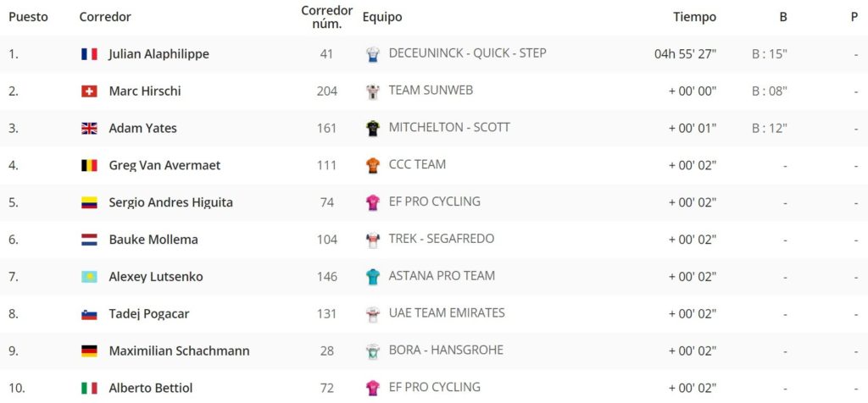Select the TREK - SEGAFREDO team name
This screenshot has width=868, height=403.
[x=441, y=239]
